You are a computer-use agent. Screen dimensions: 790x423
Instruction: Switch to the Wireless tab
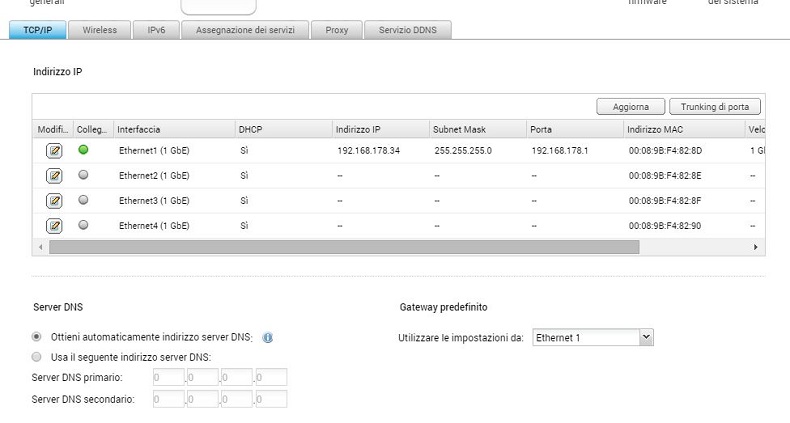(x=100, y=30)
